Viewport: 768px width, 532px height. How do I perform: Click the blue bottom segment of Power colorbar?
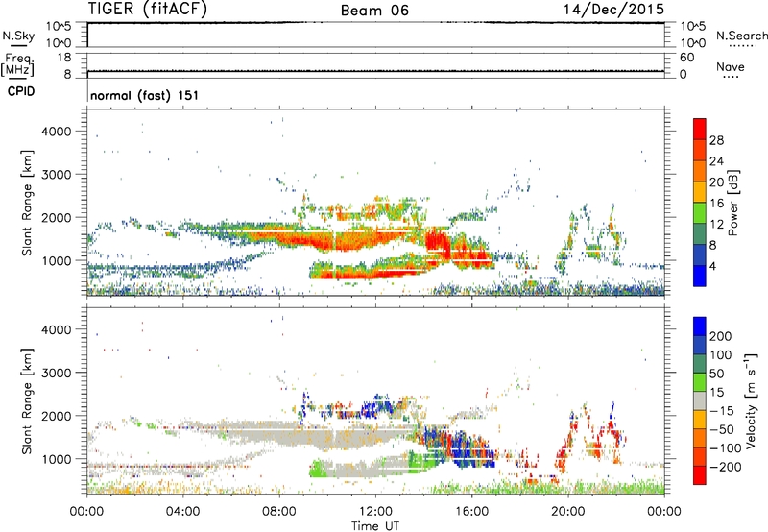700,276
